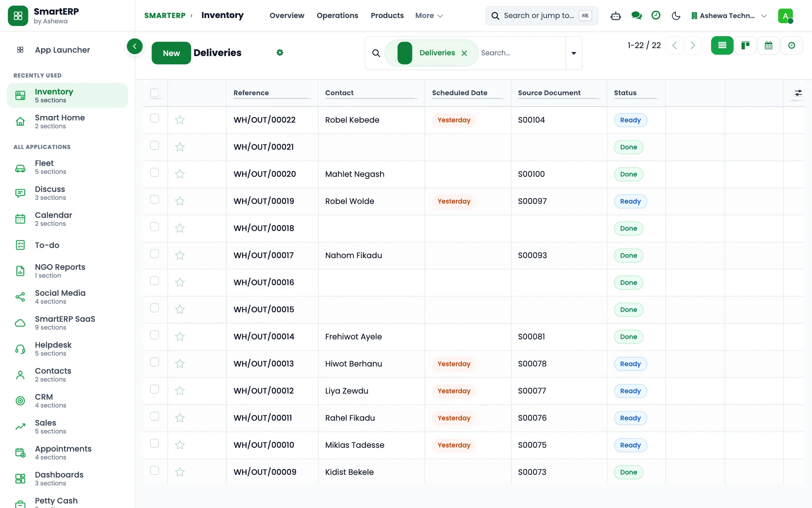Open Sales app link
The image size is (812, 508).
point(68,427)
